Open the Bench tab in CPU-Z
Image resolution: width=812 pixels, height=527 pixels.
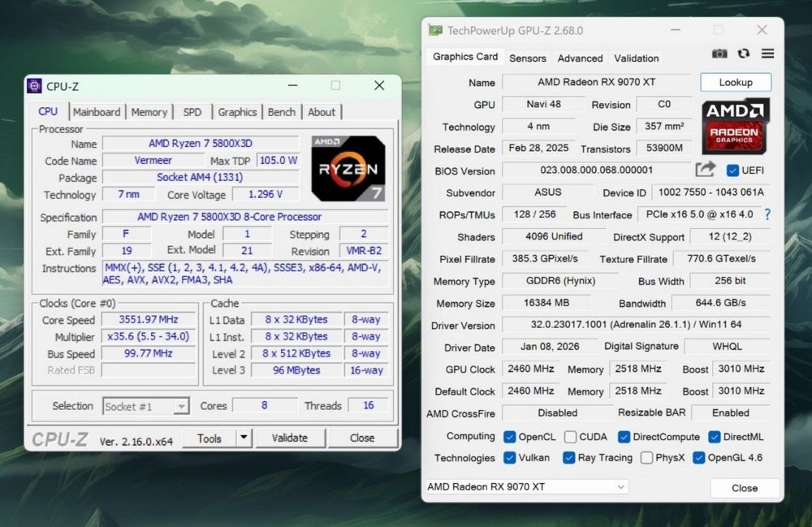point(282,112)
